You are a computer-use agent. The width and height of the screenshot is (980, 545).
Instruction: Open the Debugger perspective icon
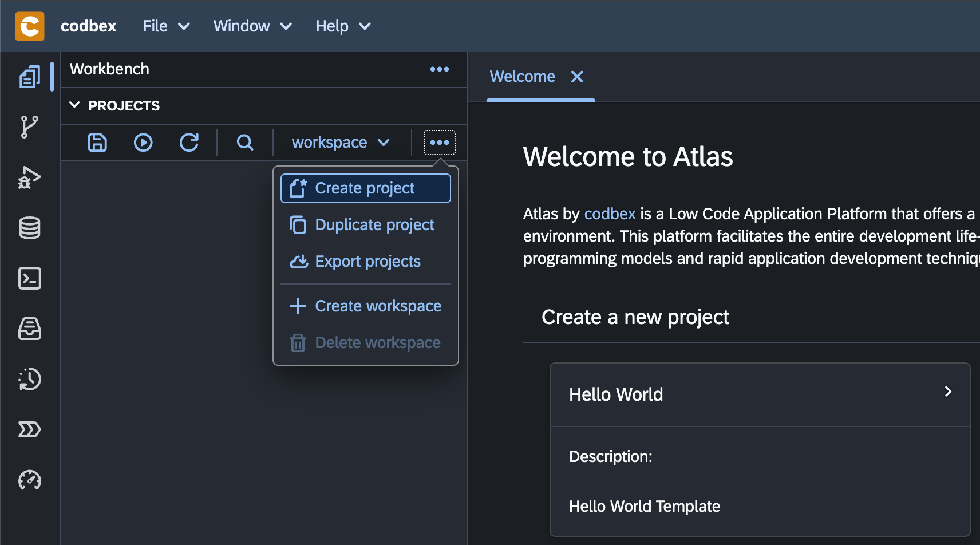[30, 177]
